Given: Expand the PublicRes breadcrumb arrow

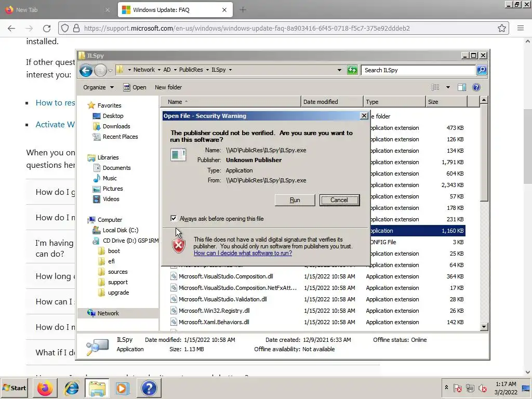Looking at the screenshot, I should pyautogui.click(x=207, y=70).
